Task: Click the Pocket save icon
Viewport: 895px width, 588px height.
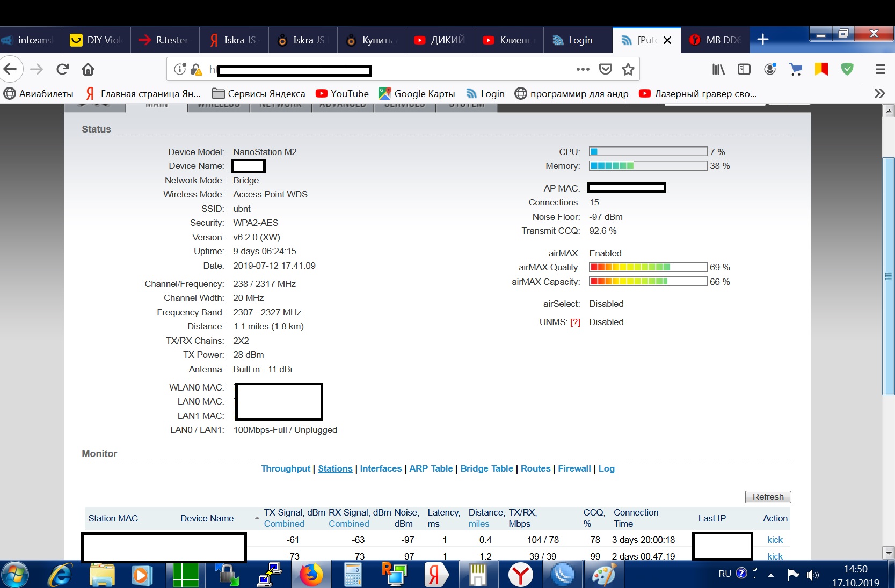Action: [x=606, y=69]
